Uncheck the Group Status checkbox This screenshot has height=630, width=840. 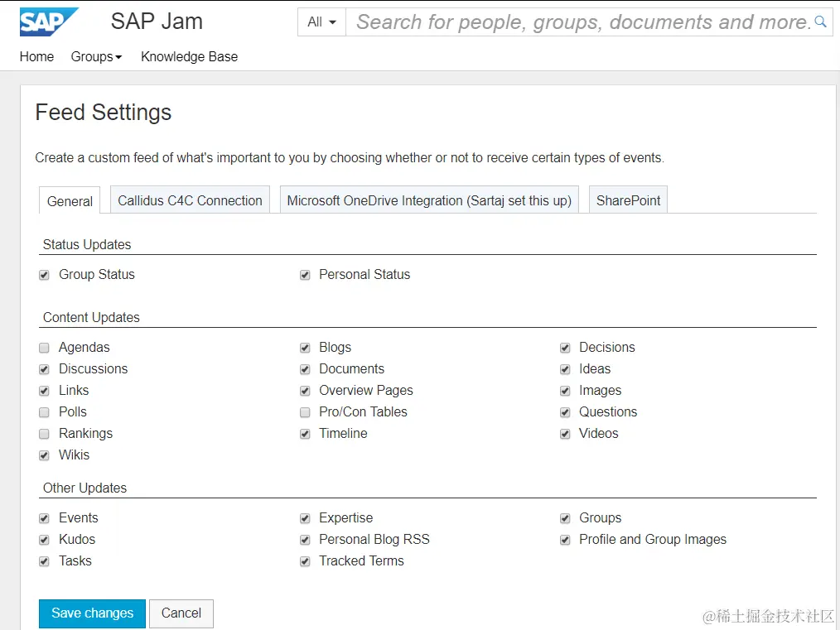pos(45,275)
